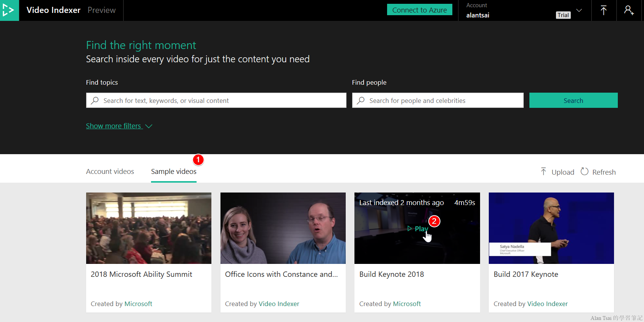Click the Upload text button
Image resolution: width=644 pixels, height=322 pixels.
[563, 172]
